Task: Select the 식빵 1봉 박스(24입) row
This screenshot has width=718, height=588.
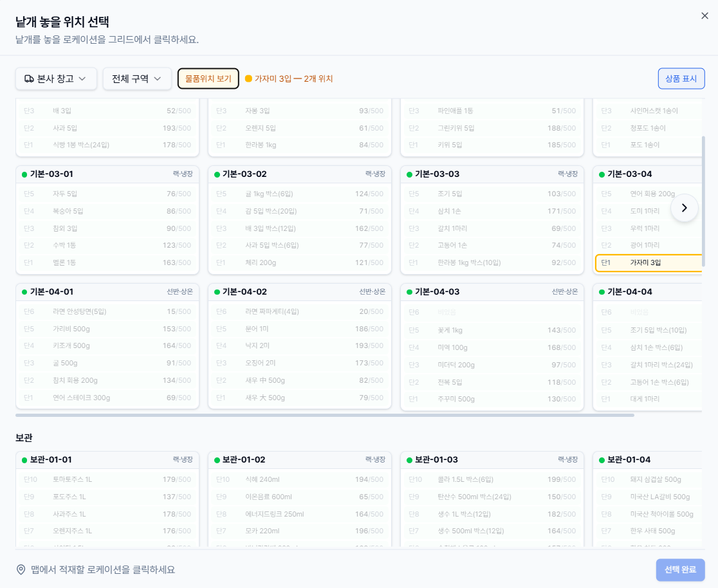Action: click(107, 145)
